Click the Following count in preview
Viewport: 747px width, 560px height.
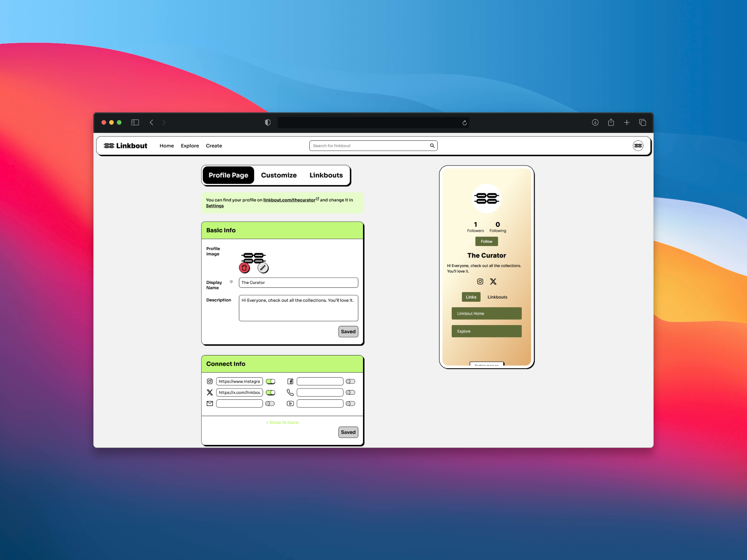pos(498,227)
